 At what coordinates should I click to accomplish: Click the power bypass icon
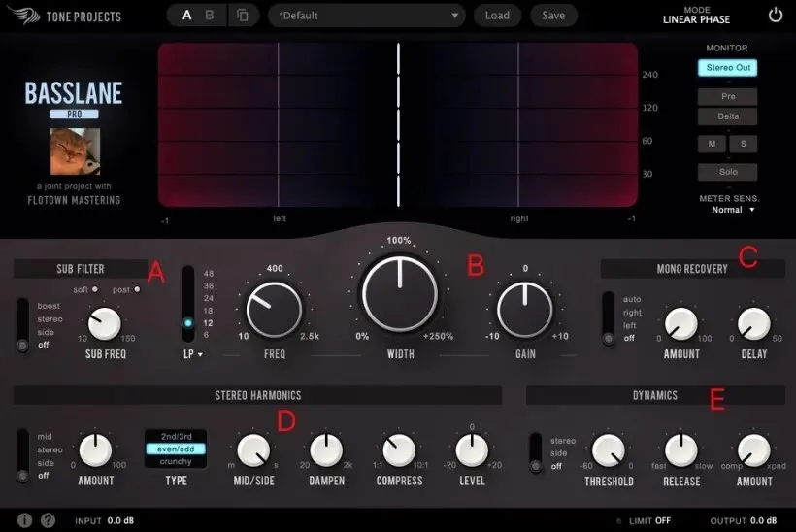[776, 16]
